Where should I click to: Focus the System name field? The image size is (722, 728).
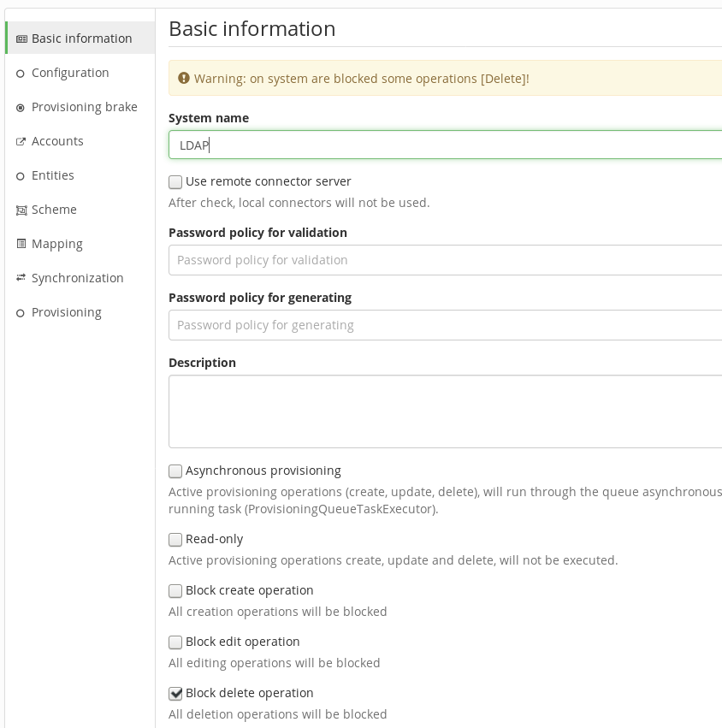(445, 145)
